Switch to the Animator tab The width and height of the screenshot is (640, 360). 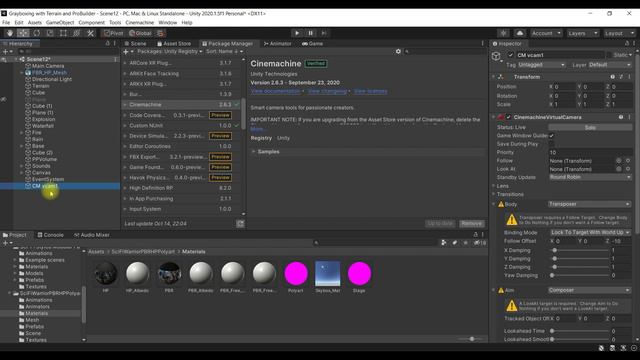pos(278,43)
